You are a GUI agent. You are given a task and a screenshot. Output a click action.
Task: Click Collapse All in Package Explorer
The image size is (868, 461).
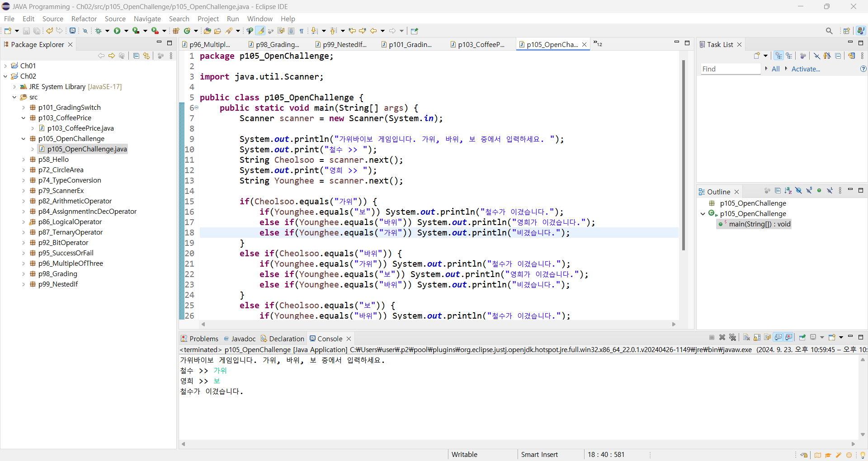pos(136,56)
